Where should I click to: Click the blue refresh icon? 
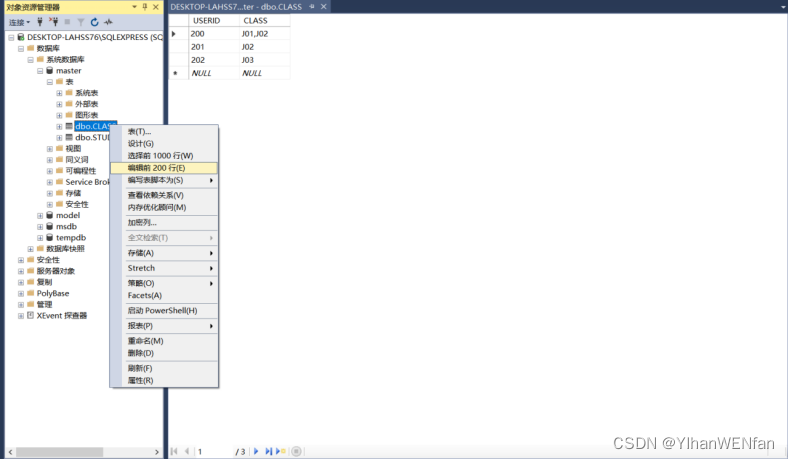[x=94, y=22]
